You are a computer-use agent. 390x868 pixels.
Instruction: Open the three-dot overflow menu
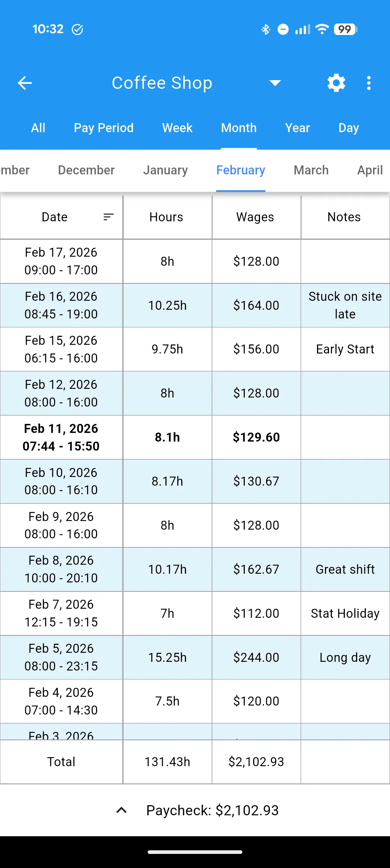(x=369, y=83)
